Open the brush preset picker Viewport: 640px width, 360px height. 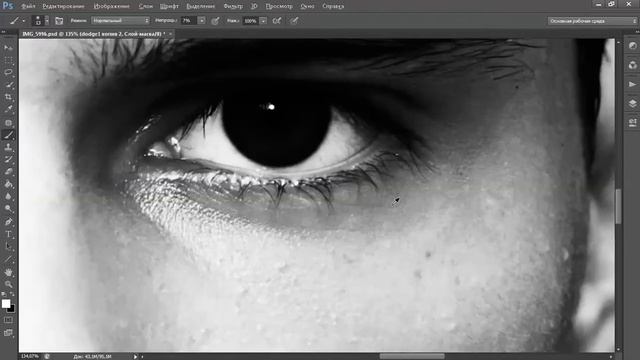[40, 20]
